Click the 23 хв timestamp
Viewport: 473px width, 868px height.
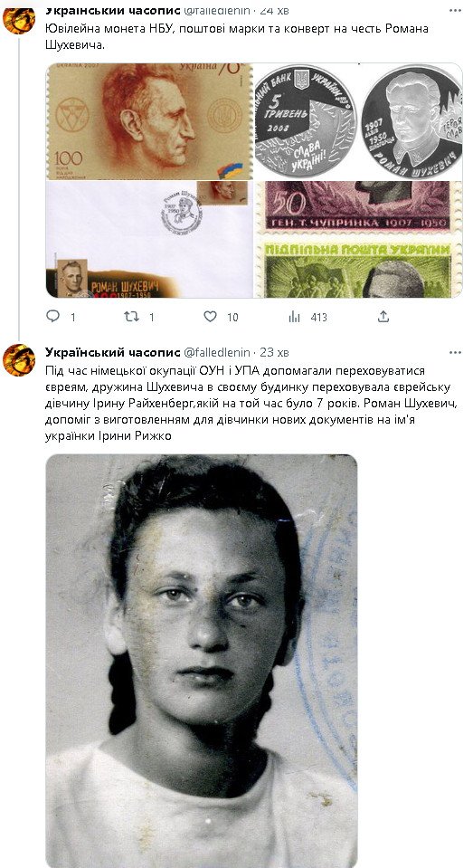274,353
